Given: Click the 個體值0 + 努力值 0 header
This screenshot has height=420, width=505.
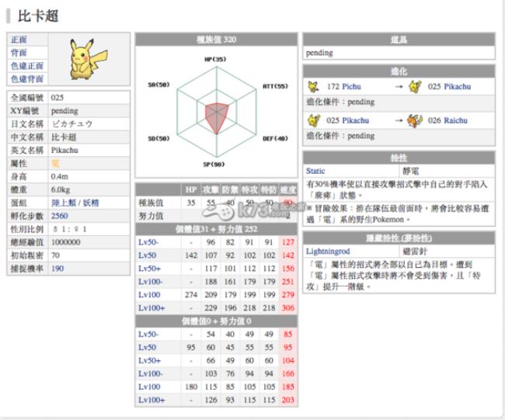Looking at the screenshot, I should 217,321.
